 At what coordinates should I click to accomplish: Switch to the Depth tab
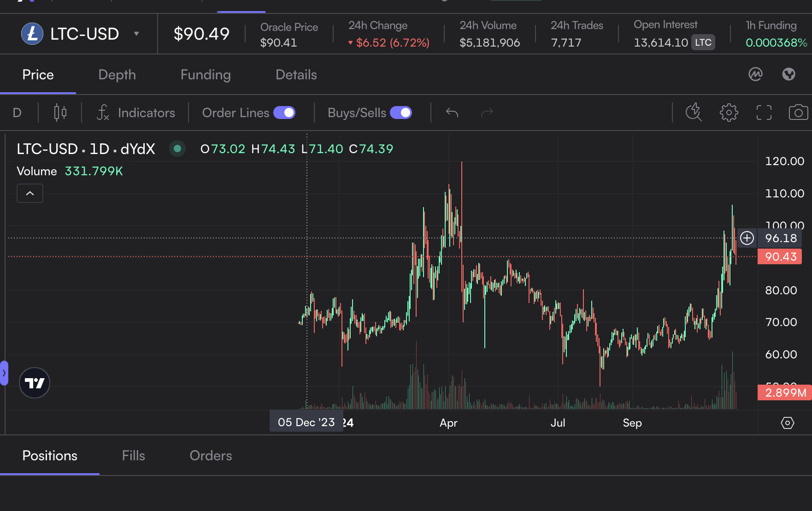pyautogui.click(x=117, y=75)
